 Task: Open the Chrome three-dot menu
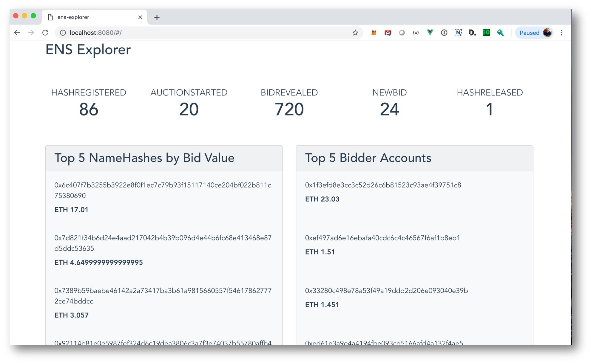click(561, 33)
